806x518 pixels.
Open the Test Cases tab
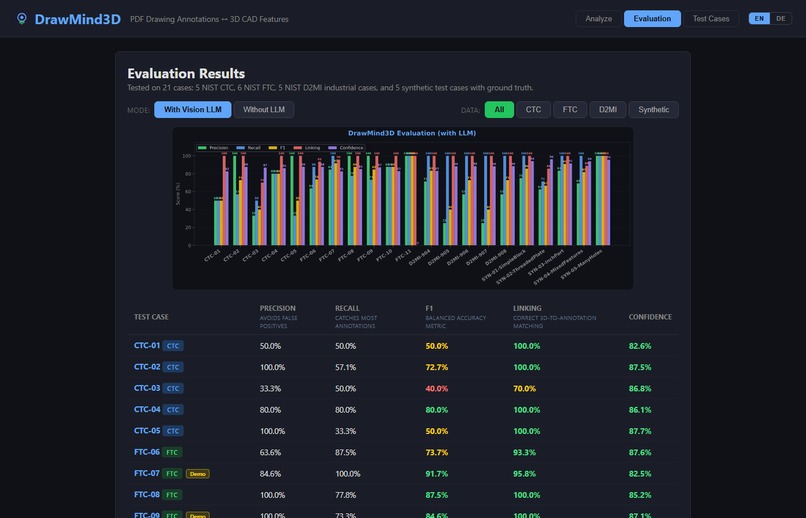710,18
